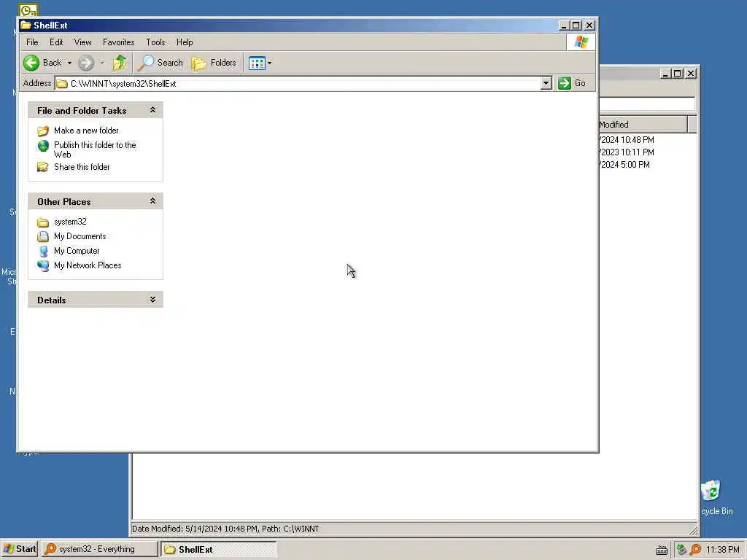Click the Everything window search field

coord(647,104)
